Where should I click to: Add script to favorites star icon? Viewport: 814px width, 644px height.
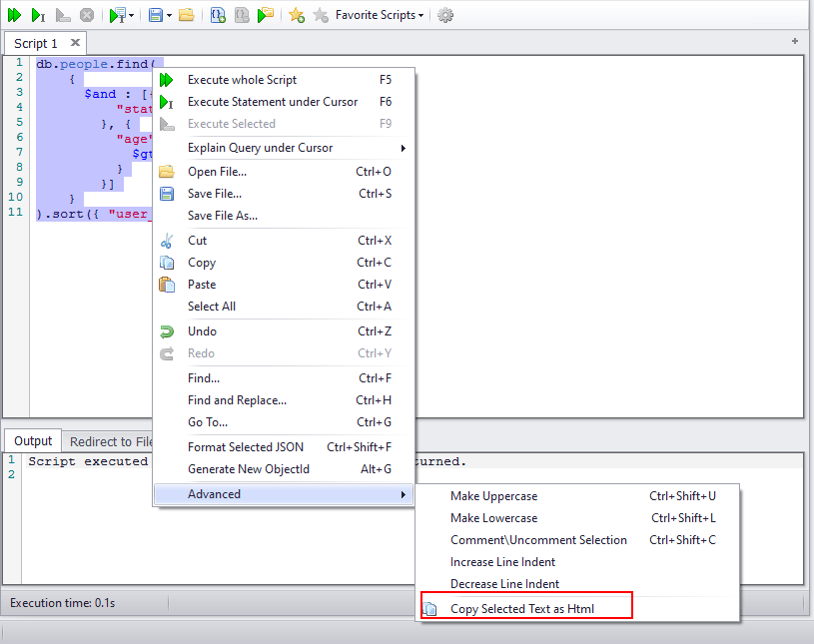[297, 15]
